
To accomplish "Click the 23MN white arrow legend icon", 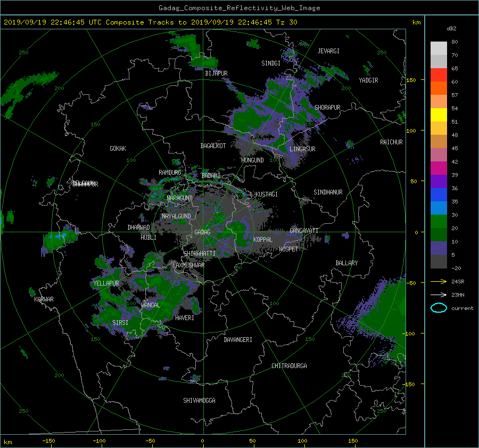I will (x=439, y=295).
